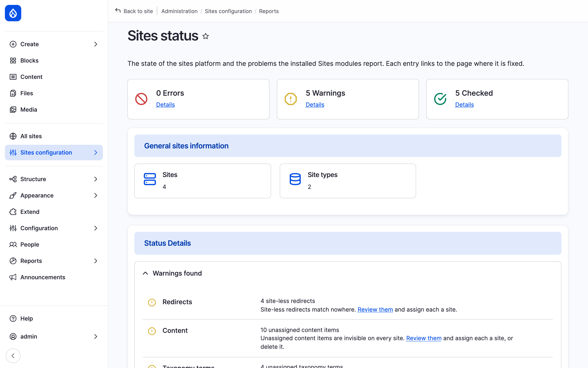Open the Extend menu item
588x368 pixels.
pos(54,212)
